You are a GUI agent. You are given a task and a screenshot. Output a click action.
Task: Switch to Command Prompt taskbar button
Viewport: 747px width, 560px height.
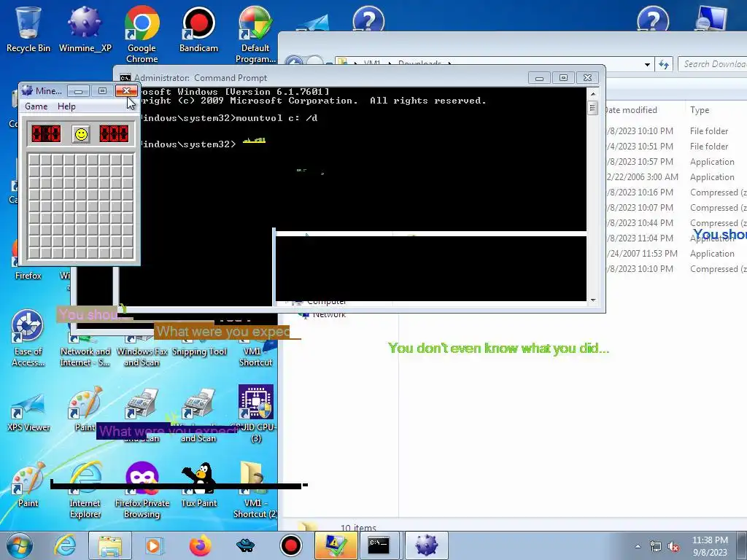coord(379,545)
